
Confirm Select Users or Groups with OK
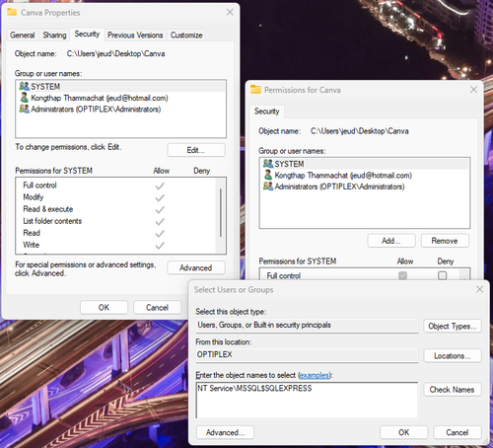click(x=404, y=432)
